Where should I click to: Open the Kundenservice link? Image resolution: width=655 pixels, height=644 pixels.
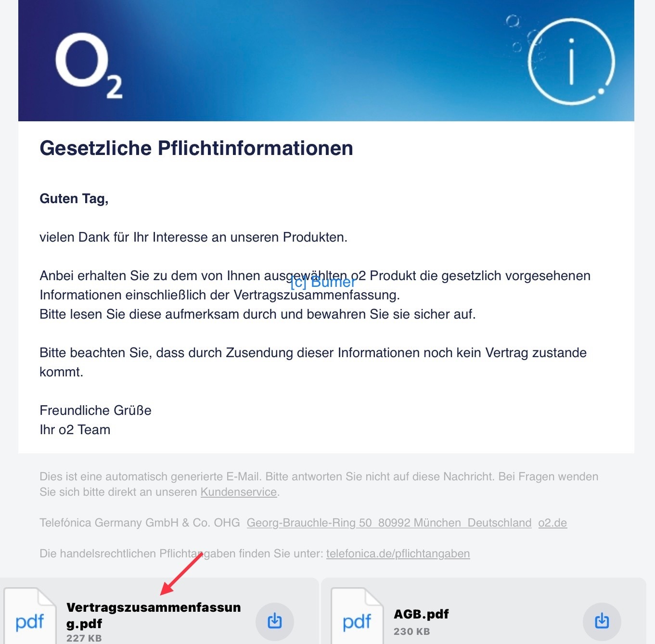(239, 492)
